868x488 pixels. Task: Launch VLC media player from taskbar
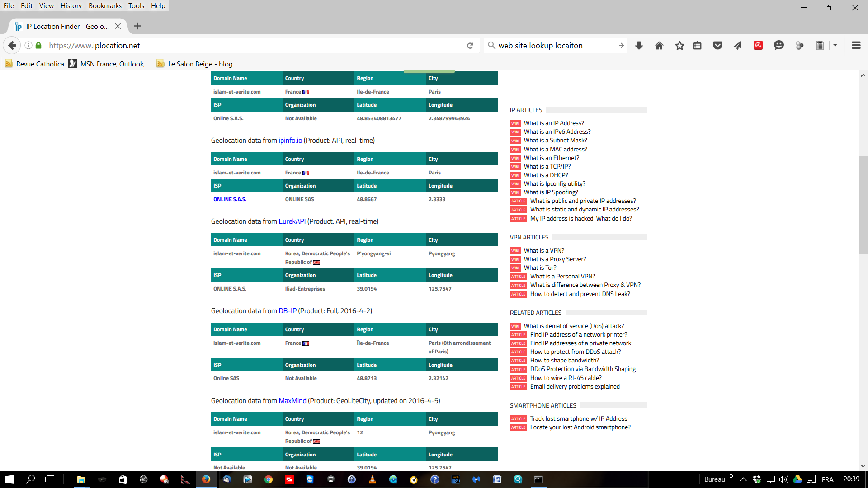[373, 479]
